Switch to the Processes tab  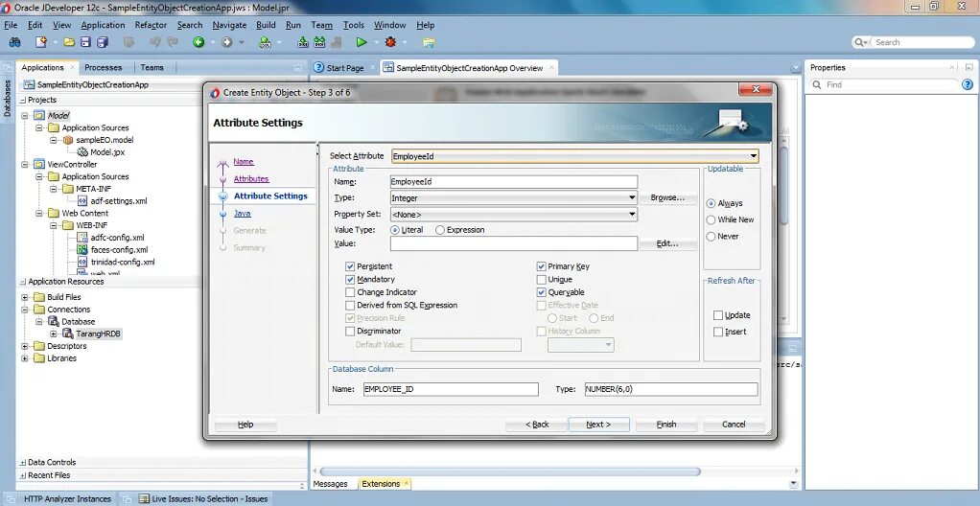104,67
